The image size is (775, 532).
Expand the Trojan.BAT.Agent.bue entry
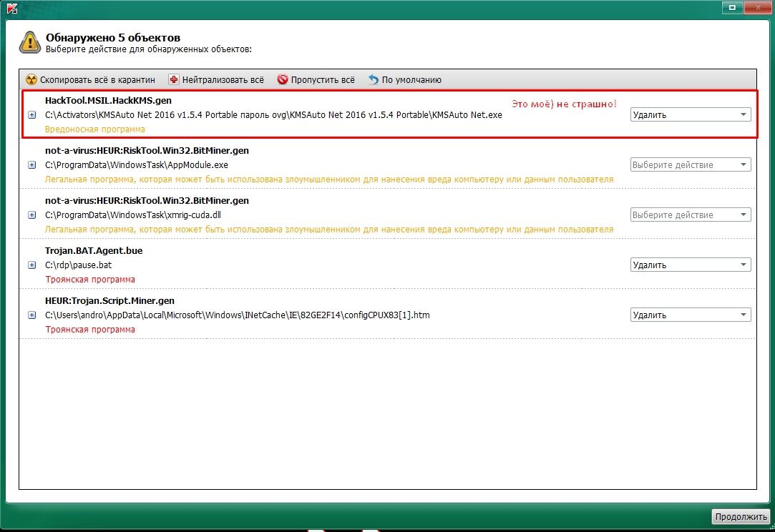32,265
